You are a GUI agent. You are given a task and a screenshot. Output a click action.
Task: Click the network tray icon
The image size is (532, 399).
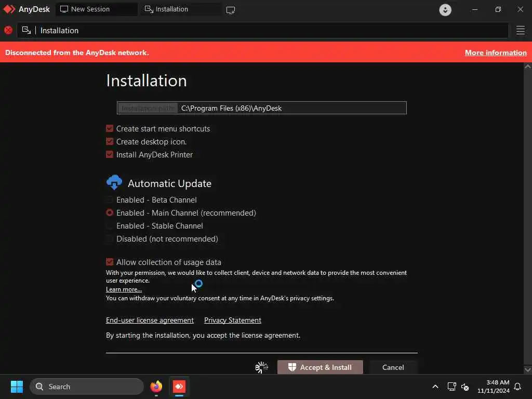[x=451, y=387]
